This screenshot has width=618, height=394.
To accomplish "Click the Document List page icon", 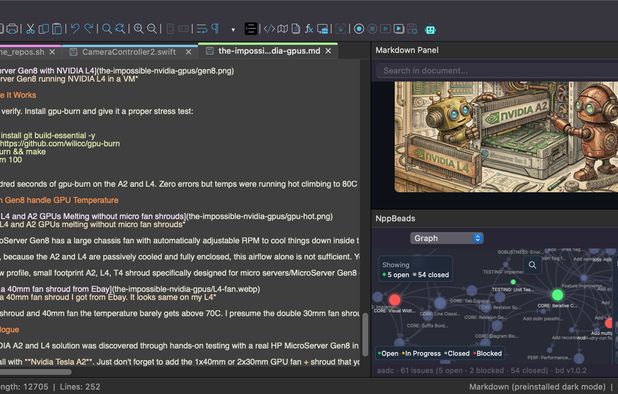I will [296, 29].
